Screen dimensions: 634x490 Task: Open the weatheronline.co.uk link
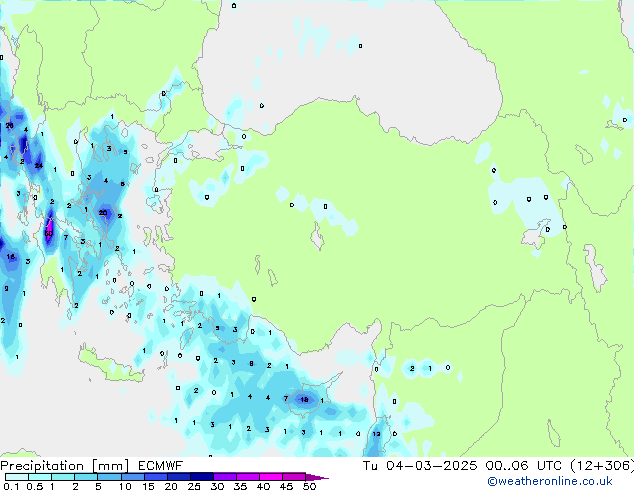pos(550,481)
